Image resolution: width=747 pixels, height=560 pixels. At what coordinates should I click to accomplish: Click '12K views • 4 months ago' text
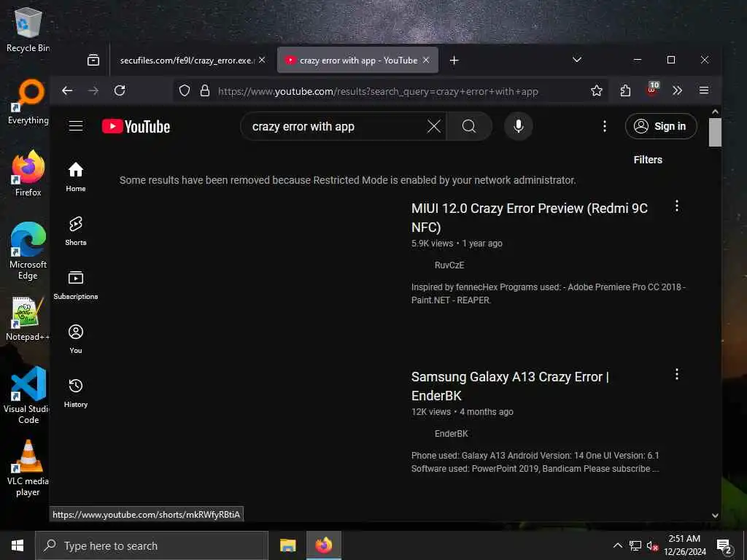pyautogui.click(x=462, y=412)
